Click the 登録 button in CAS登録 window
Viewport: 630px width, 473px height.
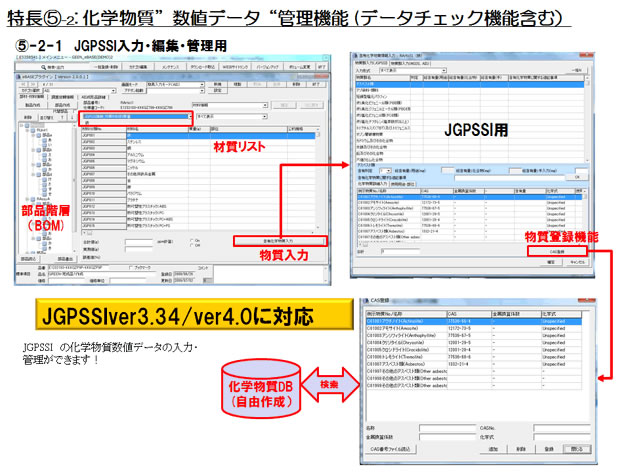(549, 449)
